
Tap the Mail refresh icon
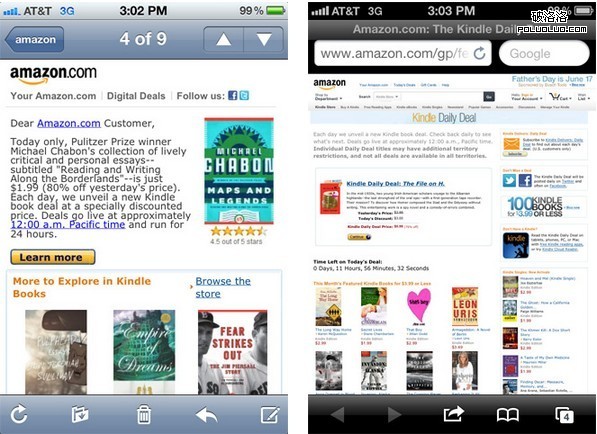point(19,414)
